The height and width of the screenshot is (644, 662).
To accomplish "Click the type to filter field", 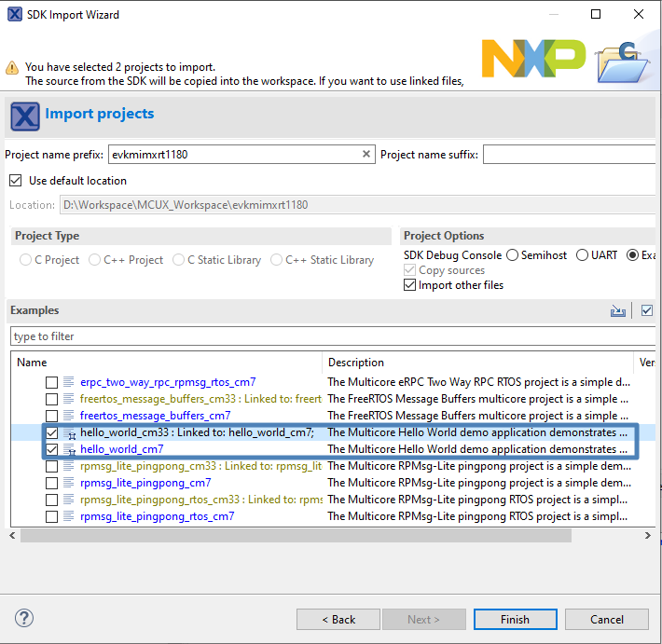I will tap(331, 336).
